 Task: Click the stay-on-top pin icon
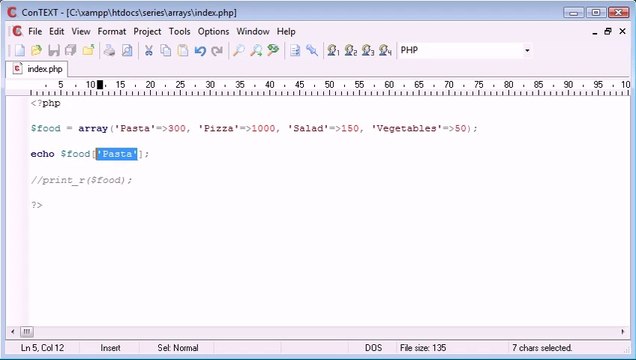pos(312,50)
